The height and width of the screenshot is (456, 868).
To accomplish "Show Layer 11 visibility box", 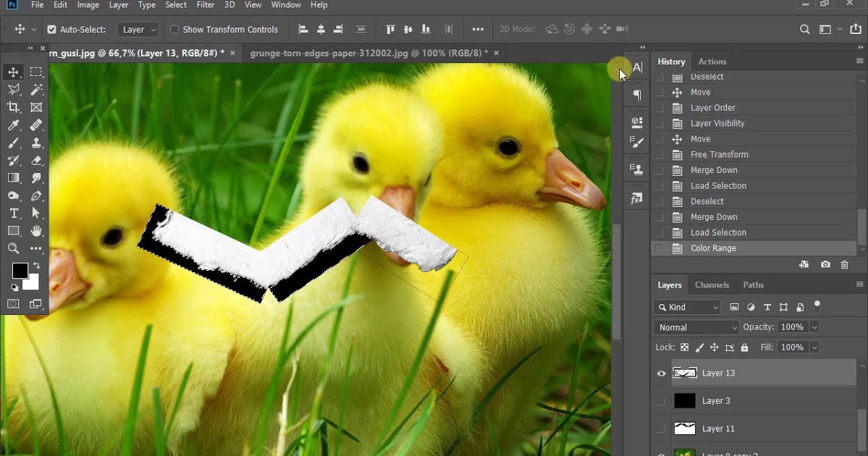I will pyautogui.click(x=661, y=428).
